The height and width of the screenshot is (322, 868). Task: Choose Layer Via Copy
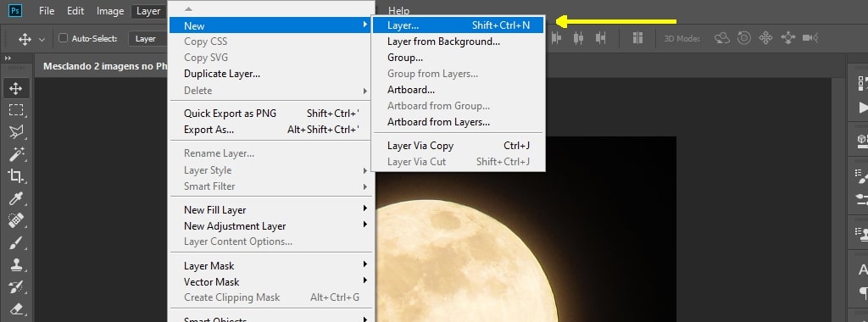(458, 146)
